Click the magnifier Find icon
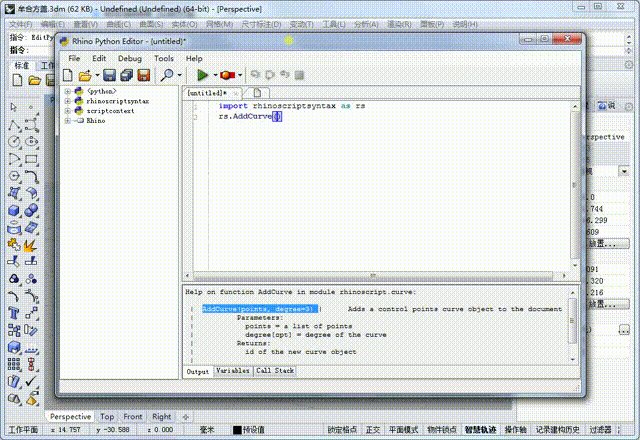The height and width of the screenshot is (440, 640). click(167, 75)
